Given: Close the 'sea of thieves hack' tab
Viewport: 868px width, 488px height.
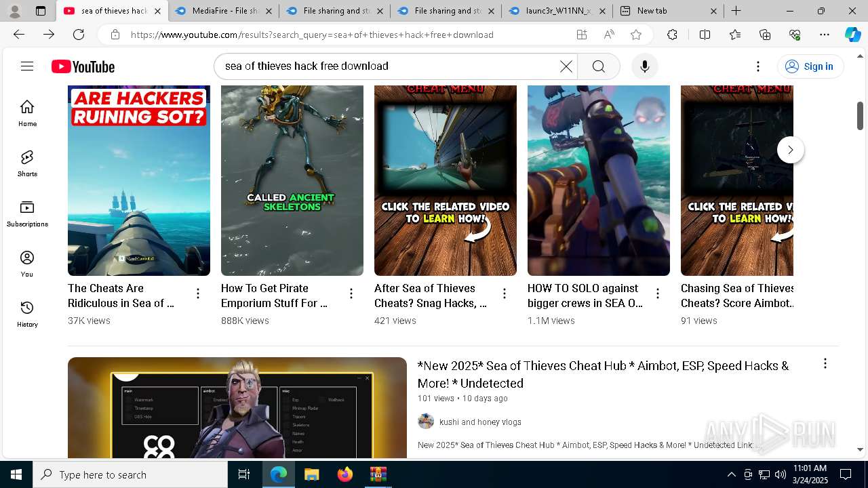Looking at the screenshot, I should pyautogui.click(x=157, y=11).
